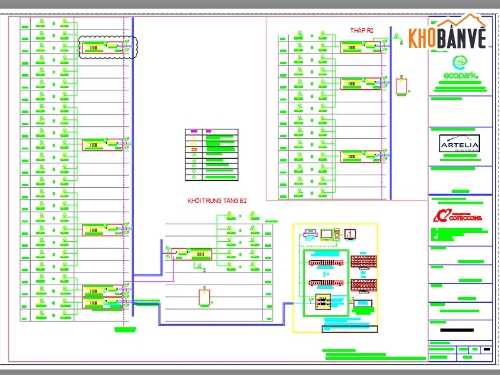
Task: Select the upper red matrix display panel
Action: tap(364, 262)
